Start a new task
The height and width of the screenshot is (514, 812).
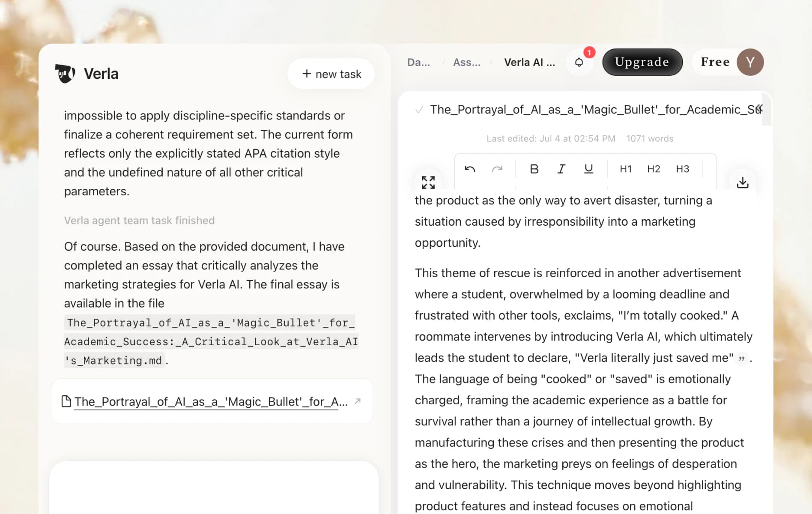331,74
